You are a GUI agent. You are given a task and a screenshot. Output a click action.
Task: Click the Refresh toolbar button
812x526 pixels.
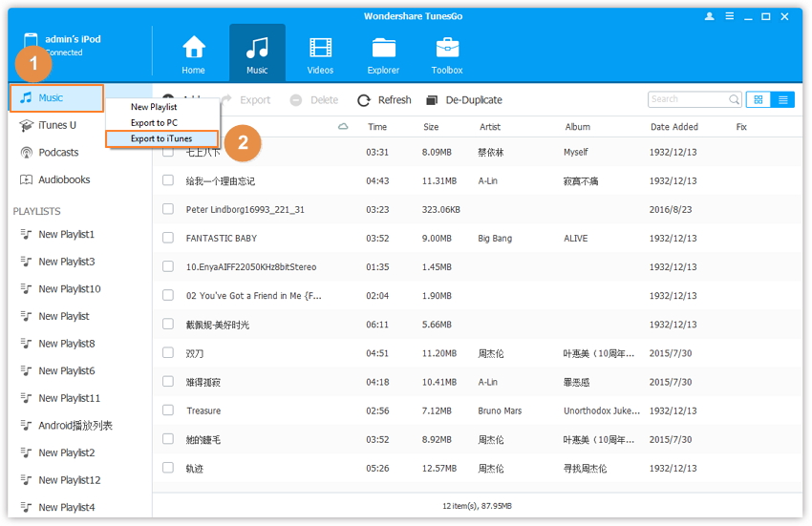pos(384,100)
